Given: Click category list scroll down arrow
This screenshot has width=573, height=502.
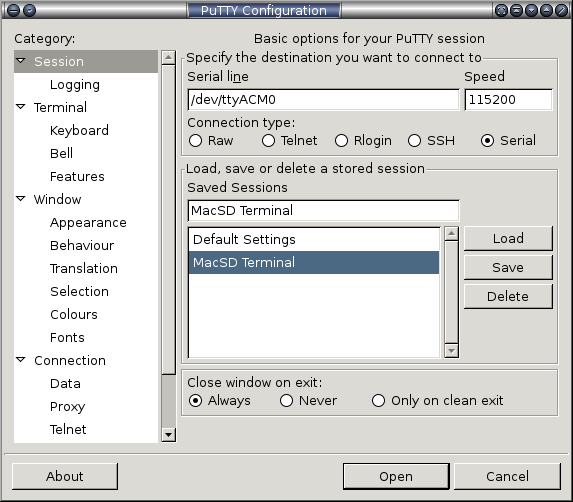Looking at the screenshot, I should [168, 435].
